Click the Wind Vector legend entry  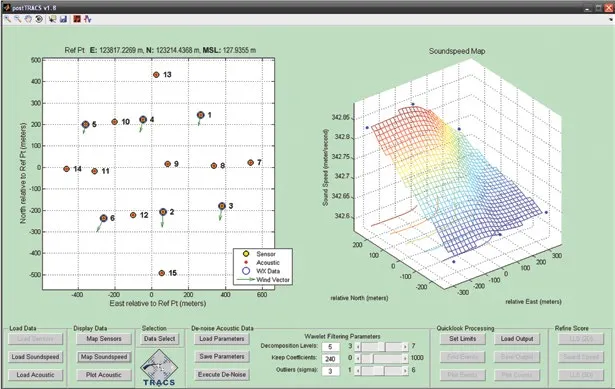click(x=273, y=280)
